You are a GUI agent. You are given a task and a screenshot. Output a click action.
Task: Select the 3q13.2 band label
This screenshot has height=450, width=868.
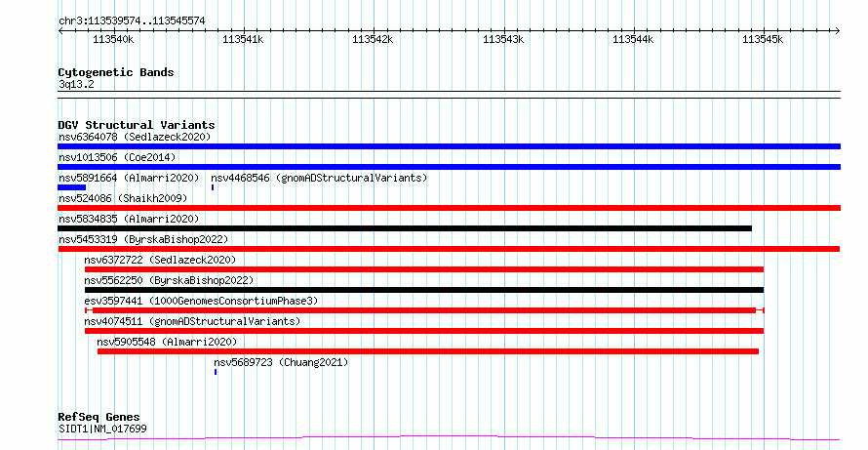coord(76,84)
